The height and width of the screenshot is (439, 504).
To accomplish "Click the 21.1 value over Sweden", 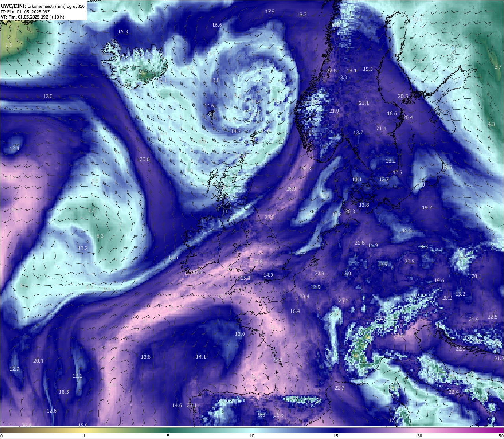I will coord(364,103).
